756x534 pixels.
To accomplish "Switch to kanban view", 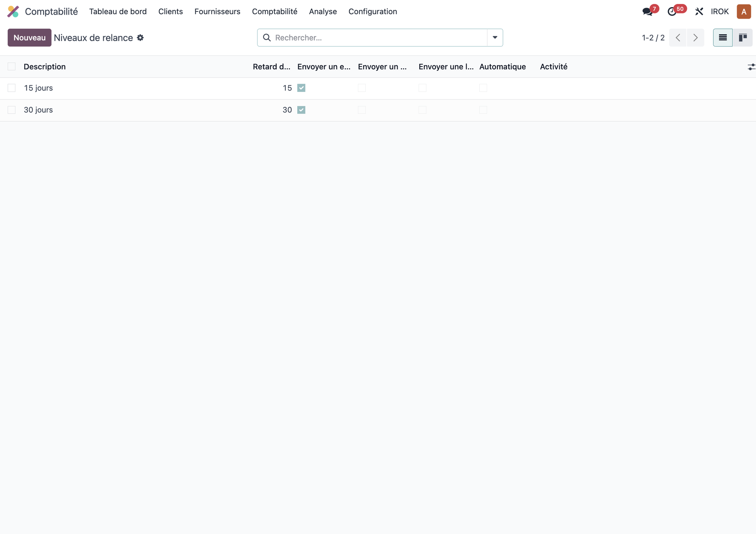I will pos(743,37).
